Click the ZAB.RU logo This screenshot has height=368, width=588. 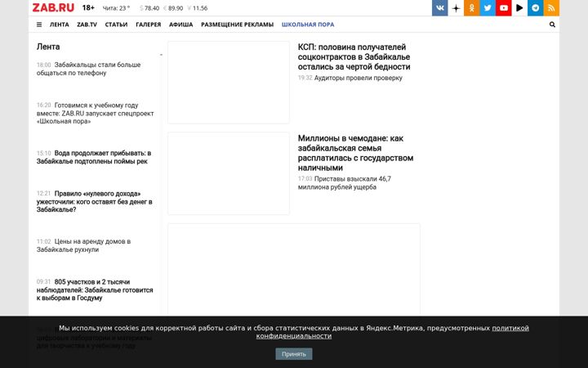point(53,7)
